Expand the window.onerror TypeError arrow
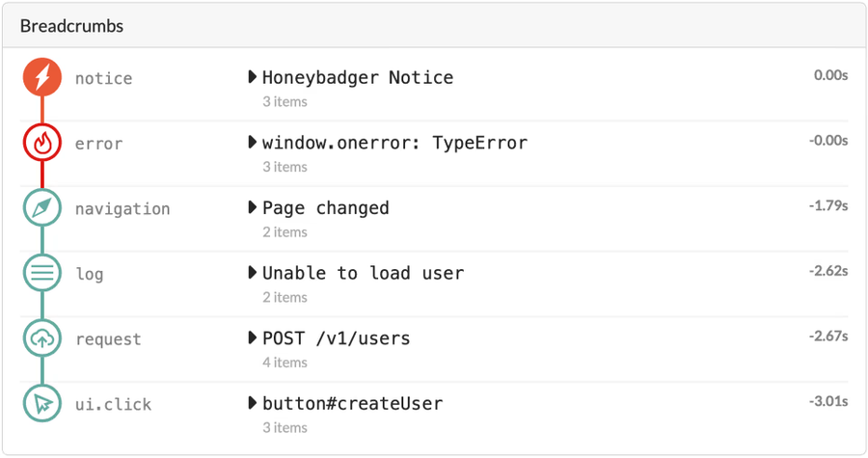This screenshot has width=868, height=458. pos(253,143)
